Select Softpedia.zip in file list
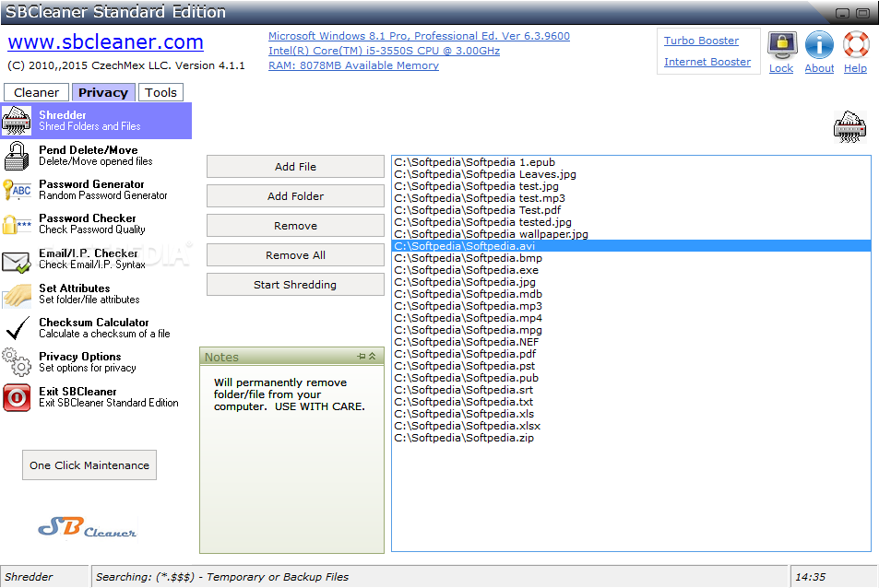The height and width of the screenshot is (588, 879). (631, 438)
